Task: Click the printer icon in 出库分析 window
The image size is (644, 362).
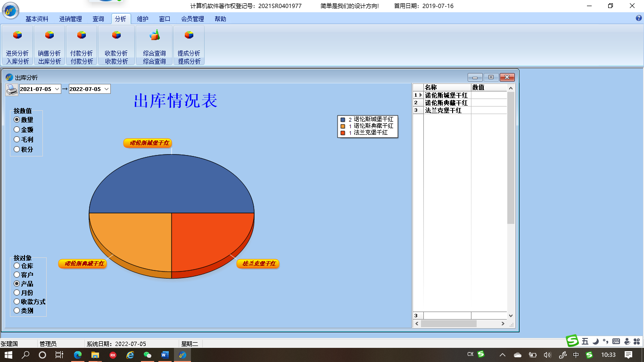Action: click(12, 89)
